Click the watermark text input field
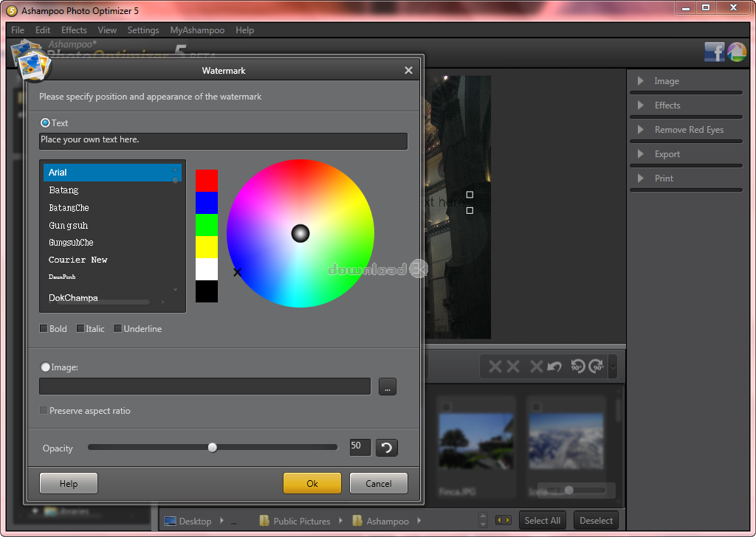The image size is (756, 537). pos(223,141)
